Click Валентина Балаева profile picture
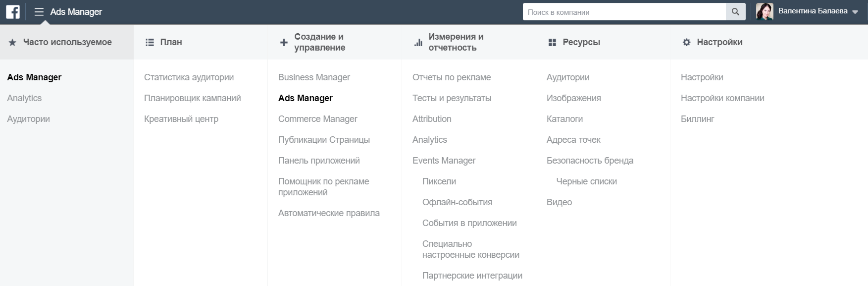Image resolution: width=868 pixels, height=286 pixels. click(x=765, y=12)
